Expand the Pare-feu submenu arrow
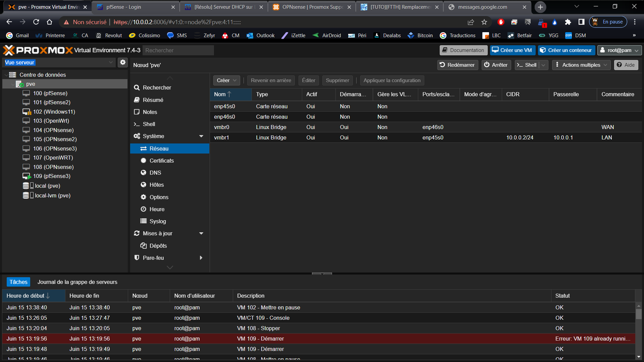 pyautogui.click(x=201, y=258)
